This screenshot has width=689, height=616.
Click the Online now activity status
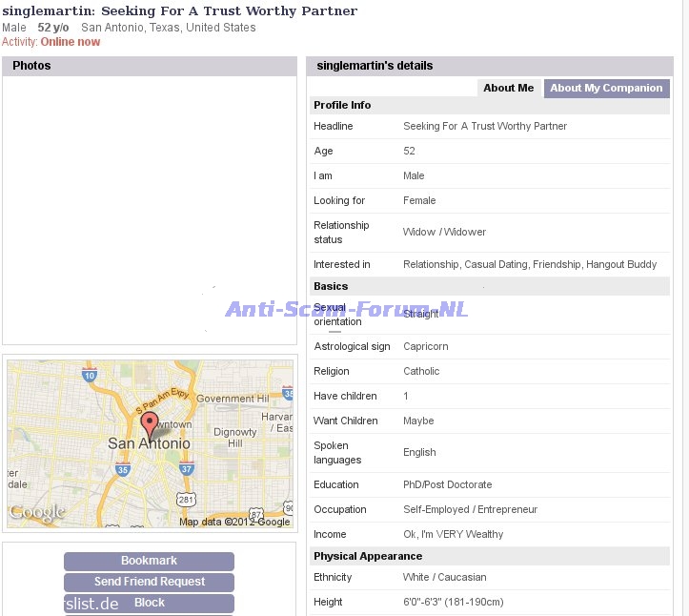point(70,42)
